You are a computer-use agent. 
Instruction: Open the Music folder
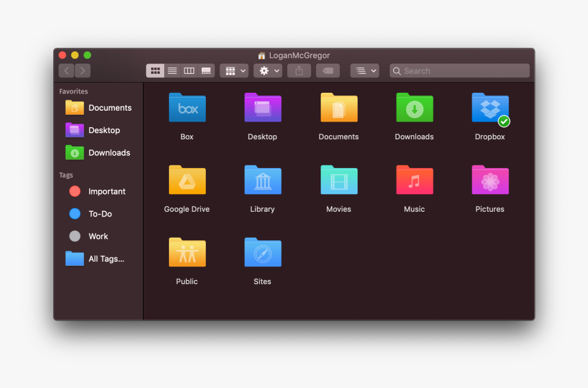(x=415, y=180)
